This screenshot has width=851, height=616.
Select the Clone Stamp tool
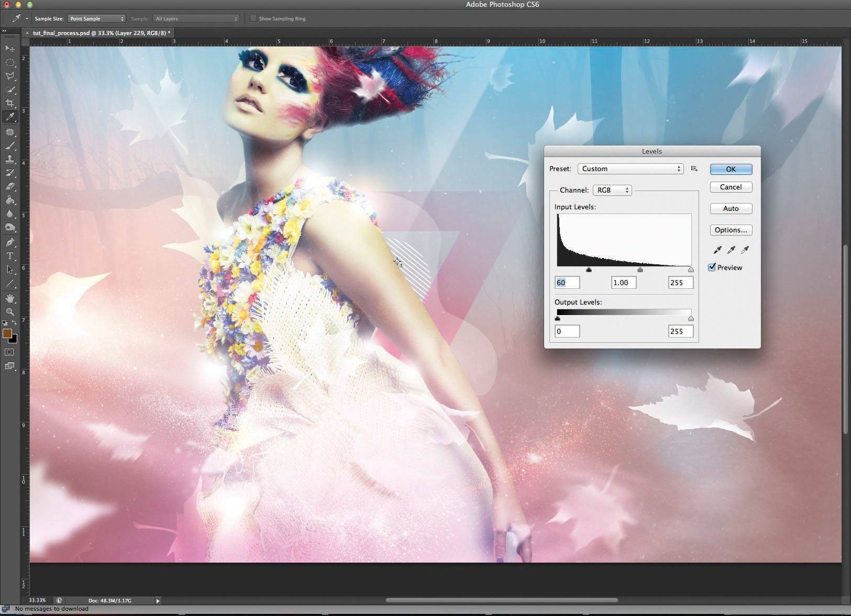(x=10, y=159)
